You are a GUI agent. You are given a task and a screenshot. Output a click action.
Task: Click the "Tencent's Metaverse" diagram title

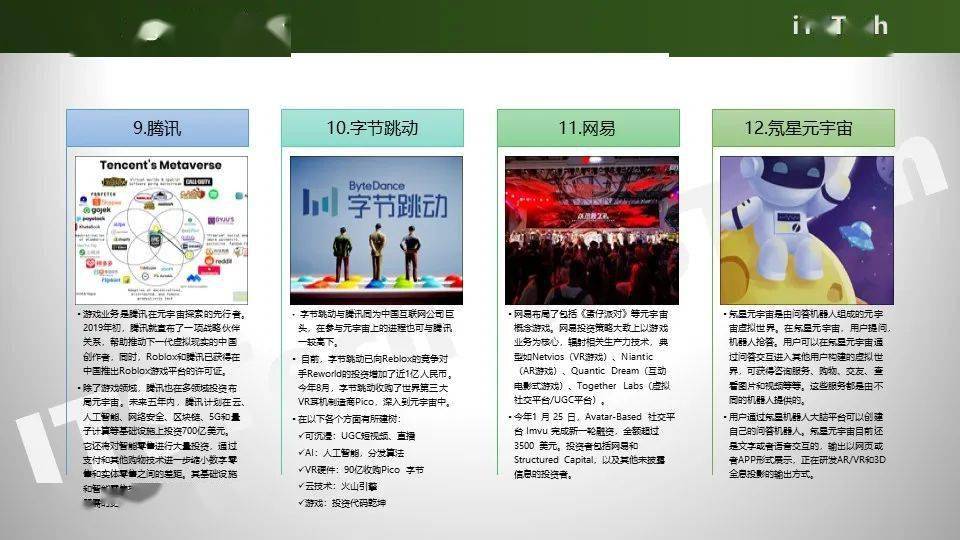160,165
